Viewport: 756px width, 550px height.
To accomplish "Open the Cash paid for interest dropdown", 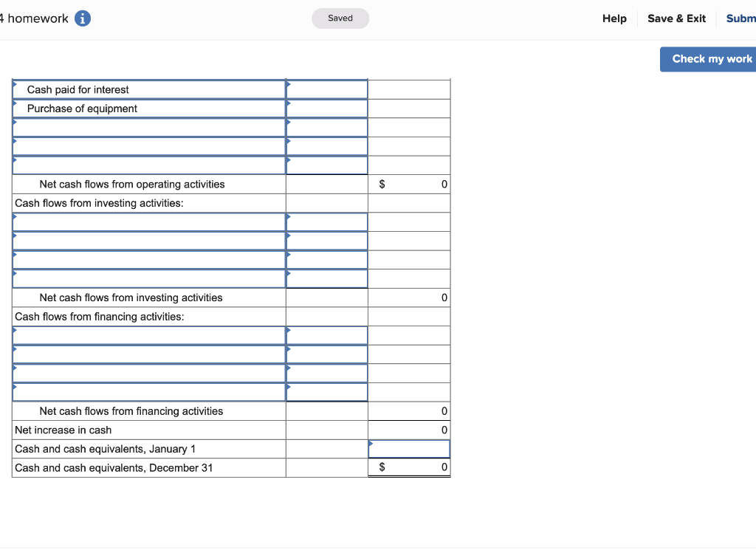I will tap(148, 89).
